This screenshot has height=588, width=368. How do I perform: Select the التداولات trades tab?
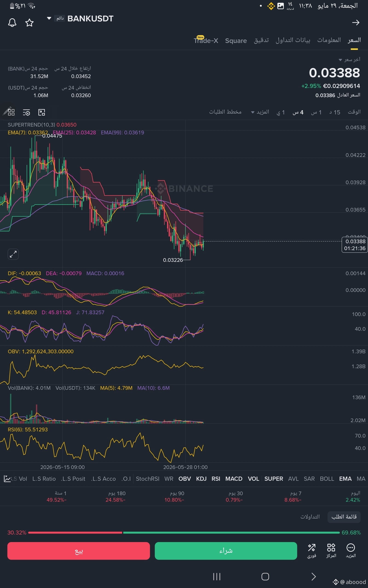click(x=310, y=517)
